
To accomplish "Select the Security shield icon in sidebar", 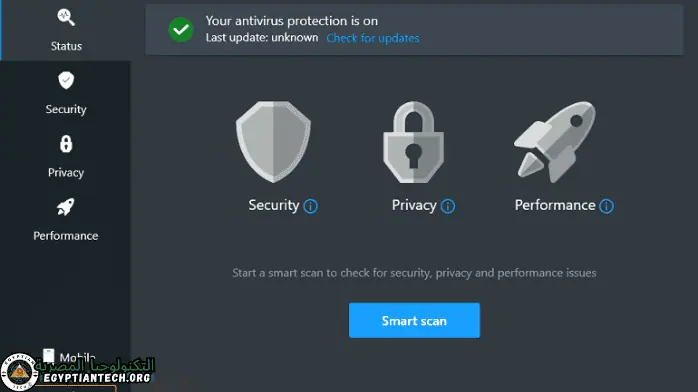I will (x=66, y=81).
